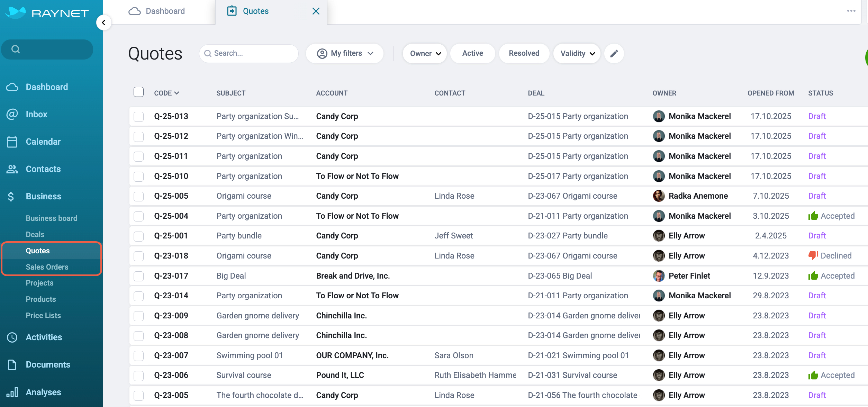Open Deals in sidebar
This screenshot has height=407, width=868.
[x=35, y=234]
